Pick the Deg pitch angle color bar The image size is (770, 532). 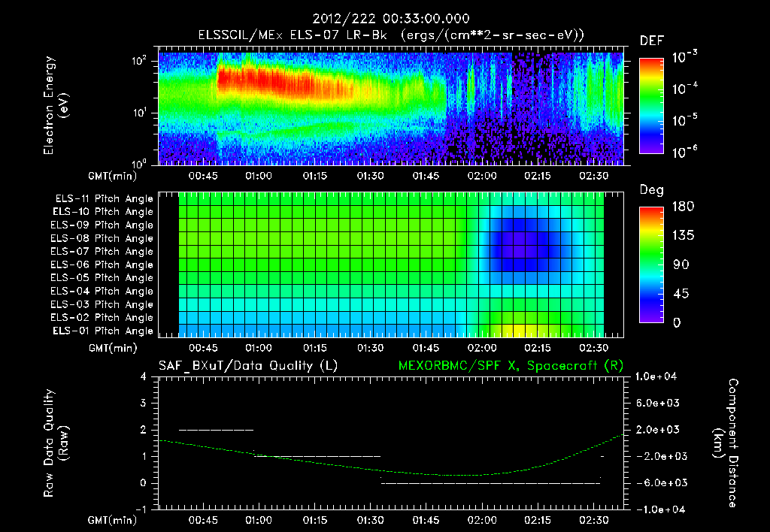[651, 264]
